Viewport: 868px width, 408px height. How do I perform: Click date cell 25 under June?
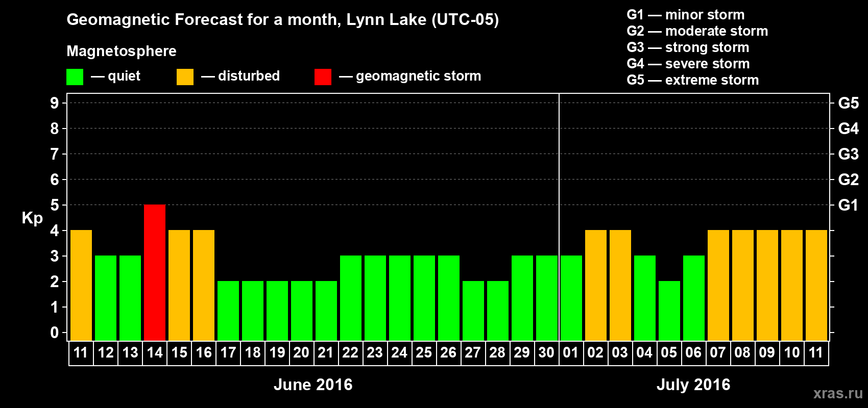point(424,353)
